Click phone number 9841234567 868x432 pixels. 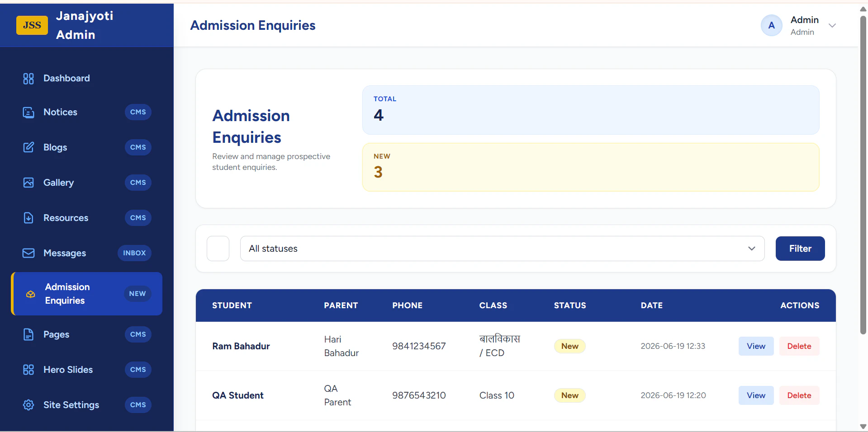[419, 346]
